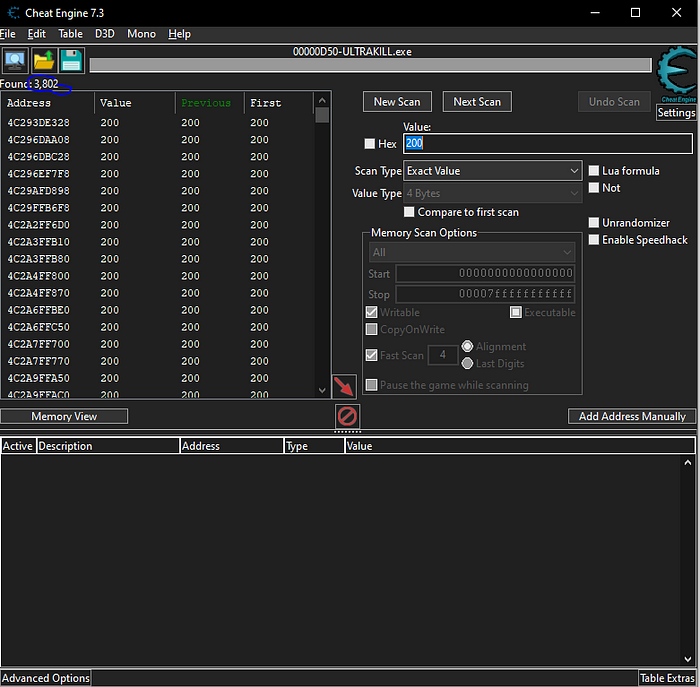The width and height of the screenshot is (700, 687).
Task: Select address 4C2A9FFA50 row
Action: click(x=158, y=379)
